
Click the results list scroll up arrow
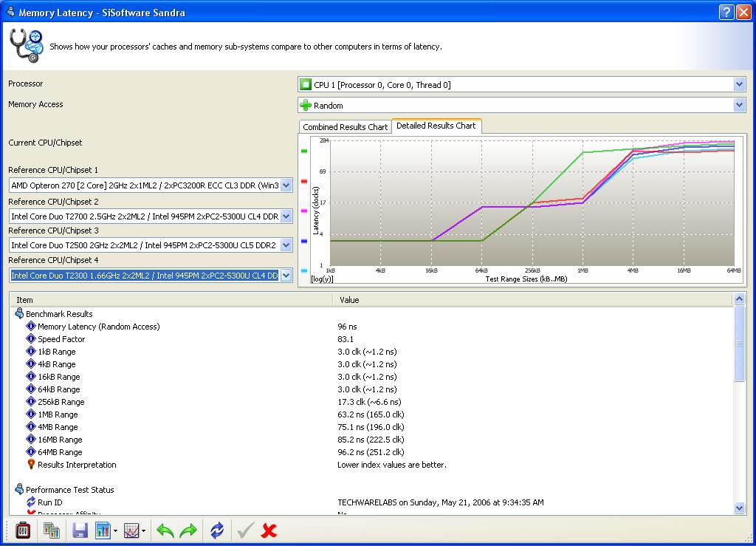[739, 299]
